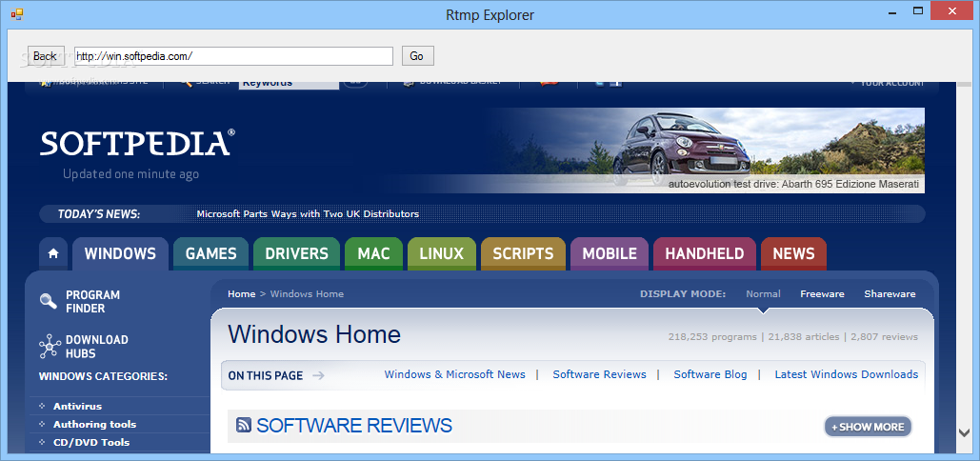Click the Back button
The height and width of the screenshot is (461, 980).
(x=45, y=55)
